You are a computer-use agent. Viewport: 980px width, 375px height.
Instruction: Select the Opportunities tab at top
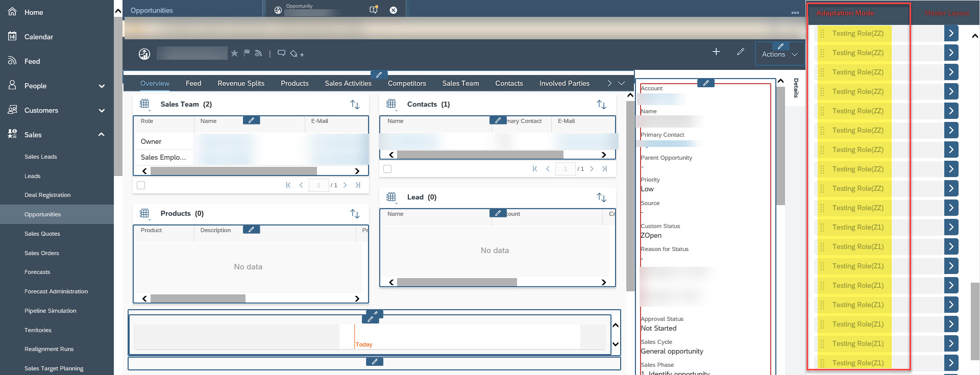[x=152, y=10]
